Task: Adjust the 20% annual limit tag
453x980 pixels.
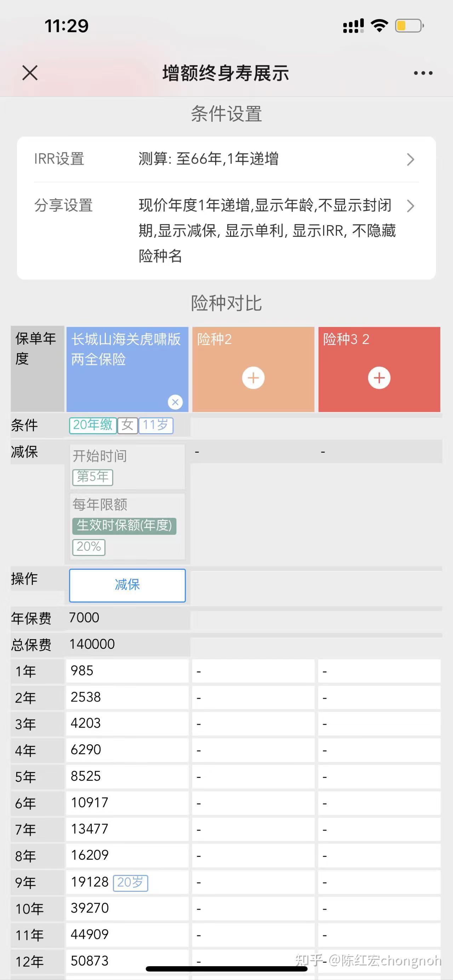Action: (88, 547)
